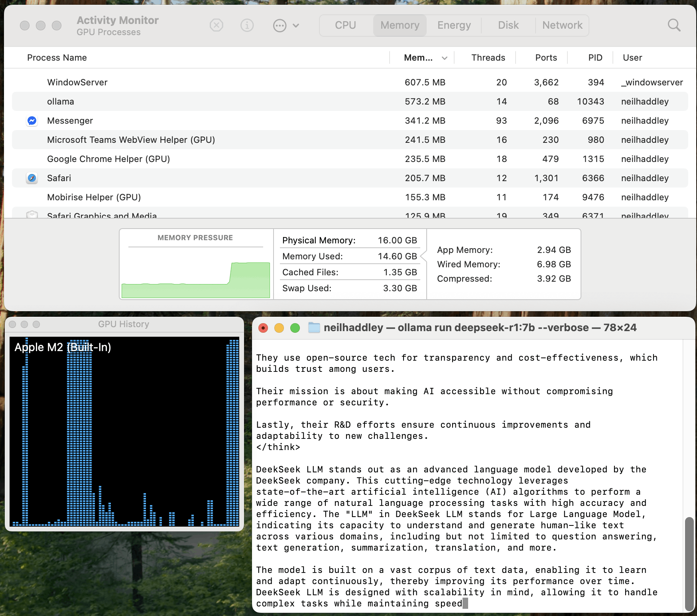Expand the more-options dropdown chevron
This screenshot has height=616, width=697.
coord(296,26)
